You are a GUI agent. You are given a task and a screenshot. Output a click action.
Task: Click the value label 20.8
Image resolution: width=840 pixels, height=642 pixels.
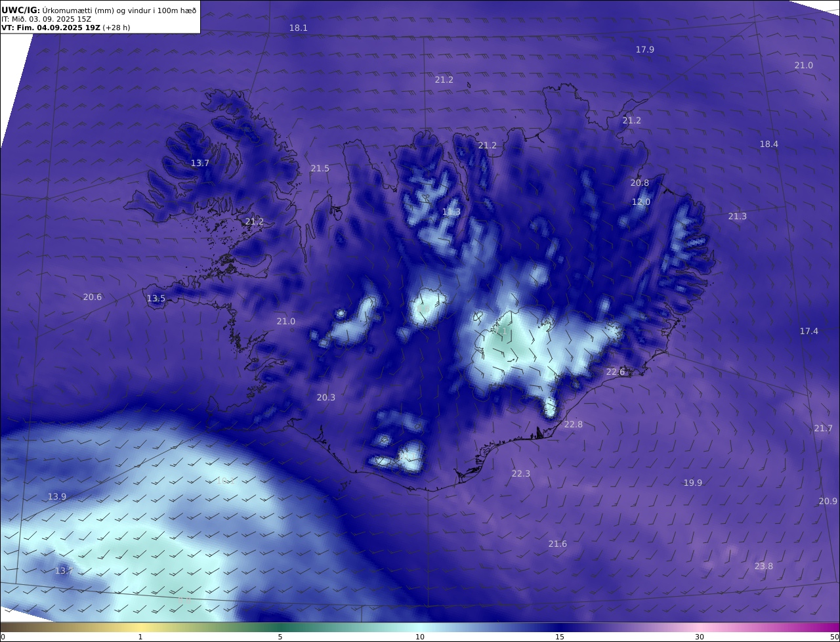tap(639, 182)
